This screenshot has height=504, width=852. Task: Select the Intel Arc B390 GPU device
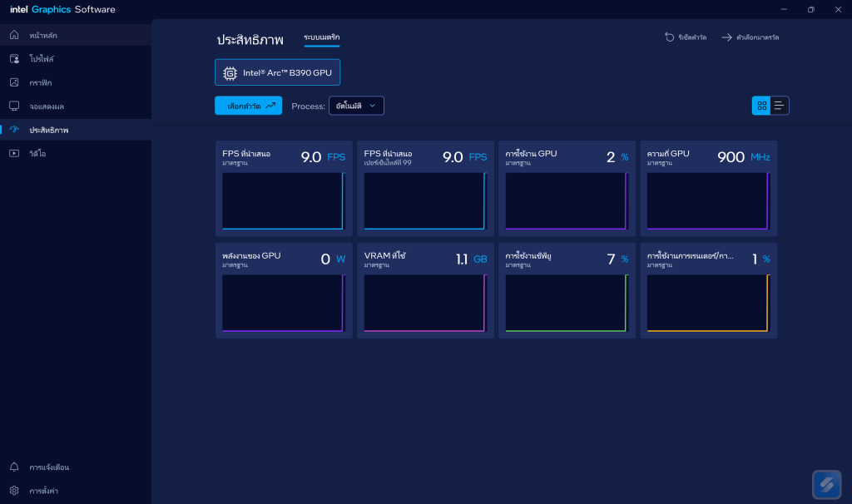[x=278, y=72]
